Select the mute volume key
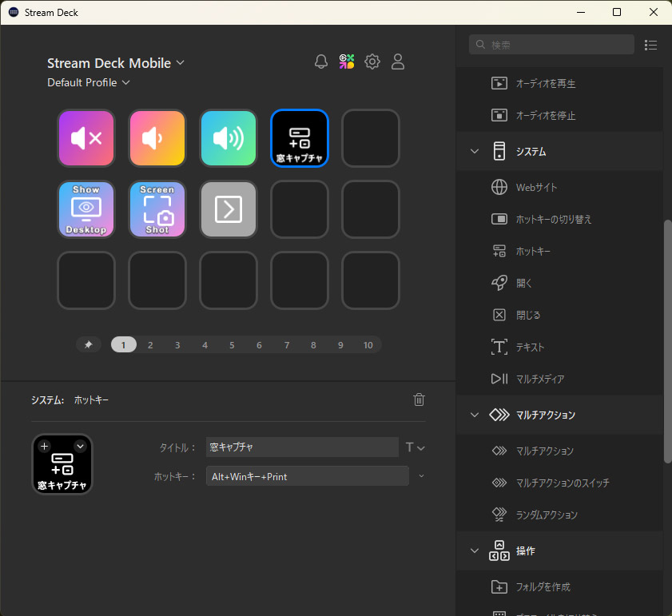The image size is (672, 616). pyautogui.click(x=86, y=138)
